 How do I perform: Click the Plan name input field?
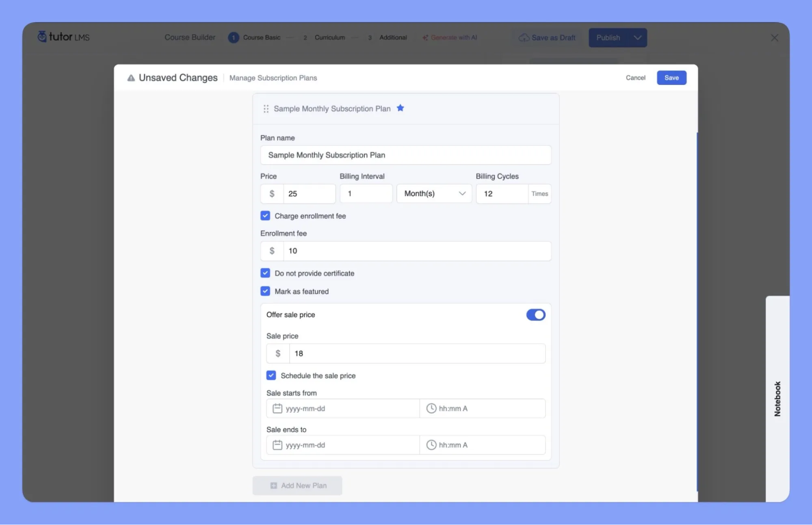click(406, 155)
